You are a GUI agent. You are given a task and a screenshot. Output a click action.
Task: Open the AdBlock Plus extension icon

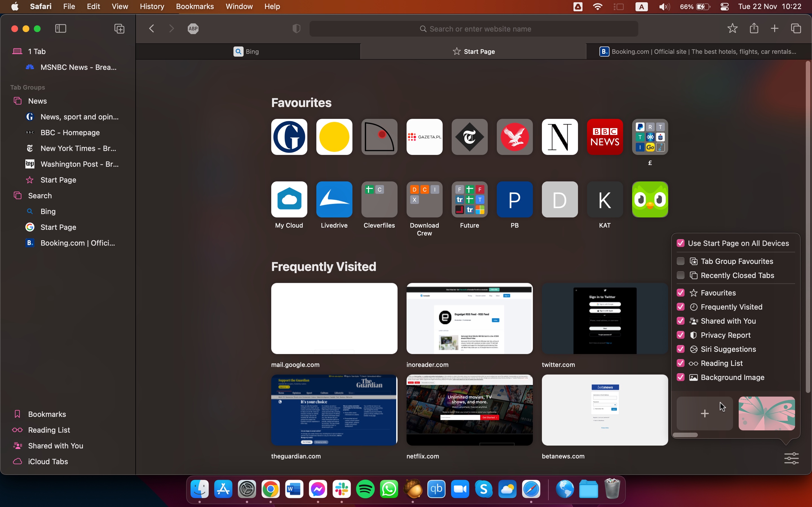click(x=193, y=28)
